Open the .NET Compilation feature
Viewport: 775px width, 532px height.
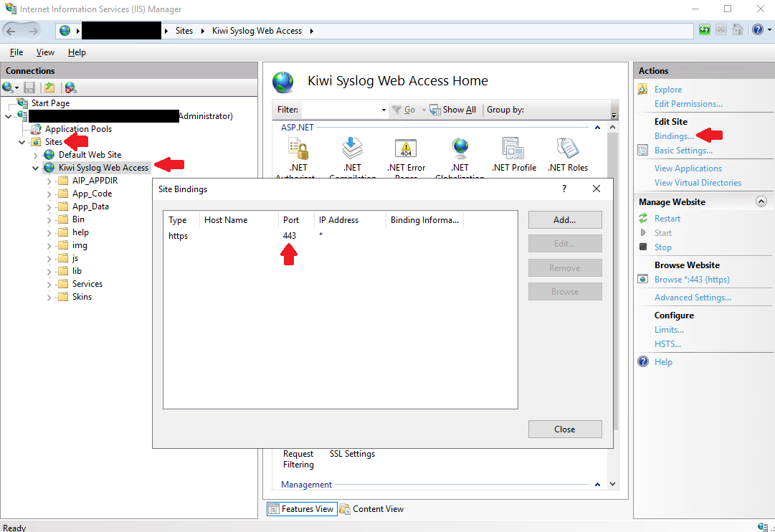click(x=353, y=151)
